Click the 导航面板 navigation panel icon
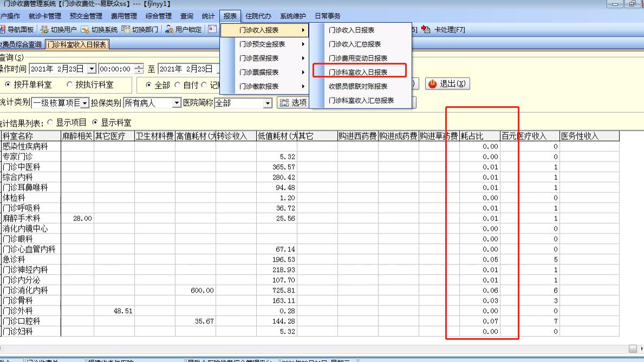Viewport: 644px width, 362px height. (x=3, y=30)
